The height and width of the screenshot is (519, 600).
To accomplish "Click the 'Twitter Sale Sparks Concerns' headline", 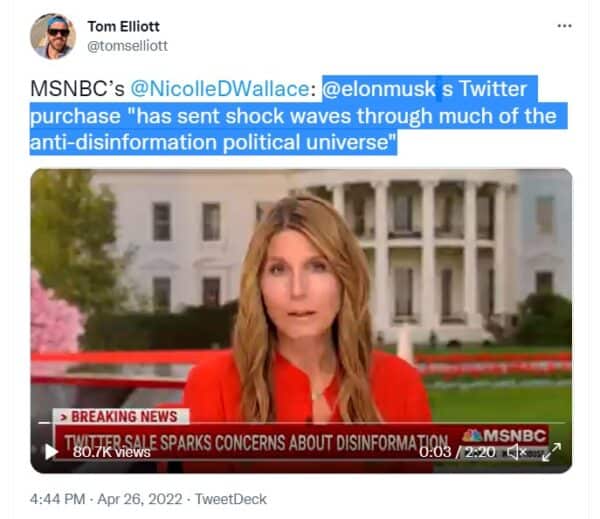I will tap(256, 443).
